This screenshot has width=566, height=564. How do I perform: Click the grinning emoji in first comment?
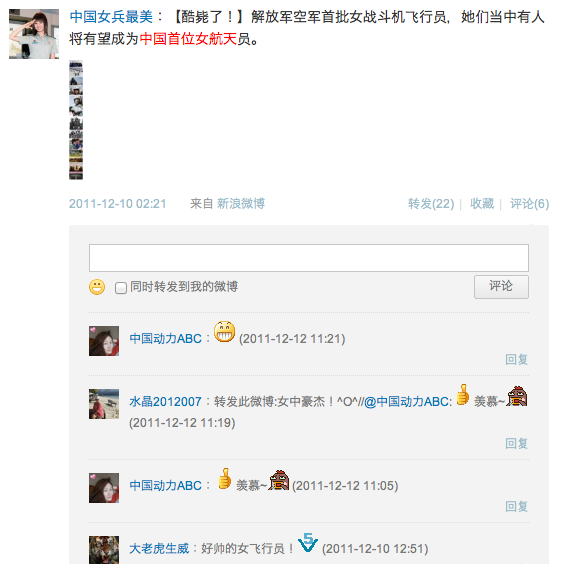click(224, 332)
